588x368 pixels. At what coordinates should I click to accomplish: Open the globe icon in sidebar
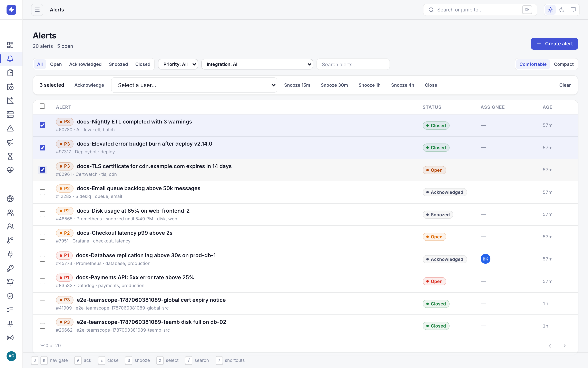coord(10,199)
